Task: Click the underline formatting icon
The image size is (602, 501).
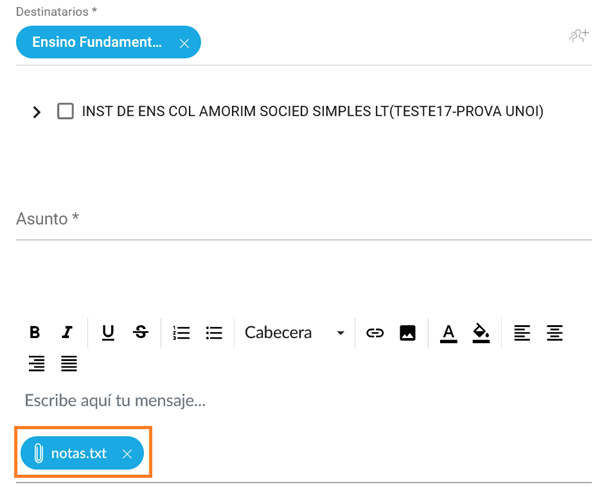Action: tap(108, 333)
